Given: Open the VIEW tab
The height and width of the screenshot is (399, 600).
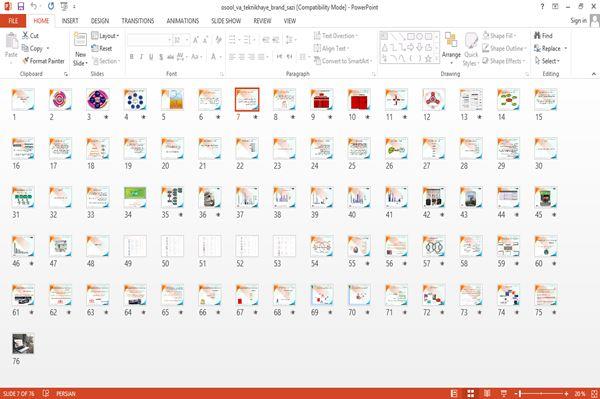Looking at the screenshot, I should (x=290, y=21).
